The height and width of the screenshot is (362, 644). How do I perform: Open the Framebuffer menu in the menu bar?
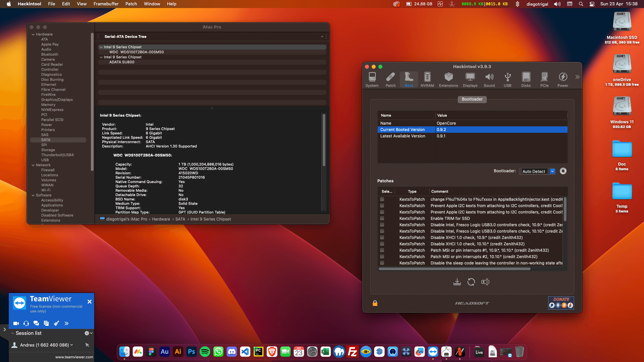106,4
